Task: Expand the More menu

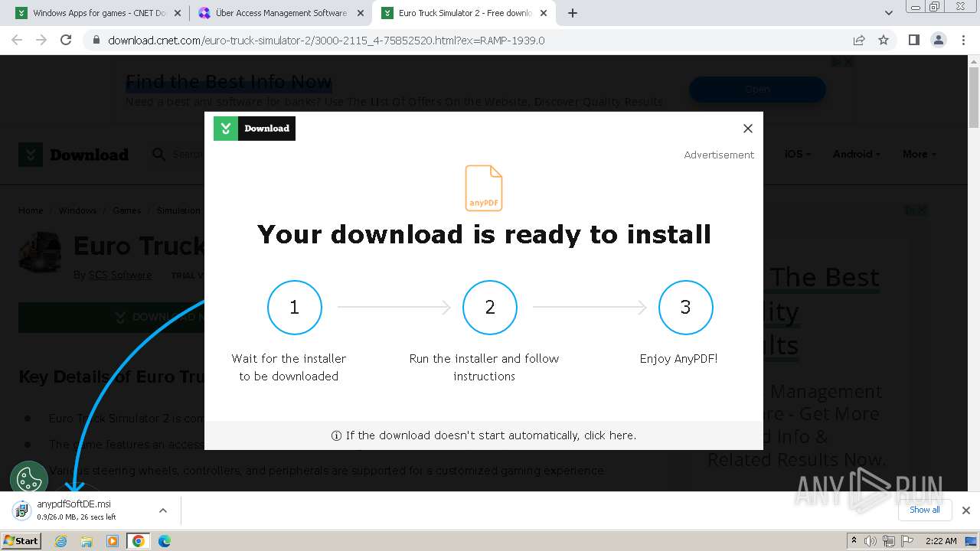Action: point(920,154)
